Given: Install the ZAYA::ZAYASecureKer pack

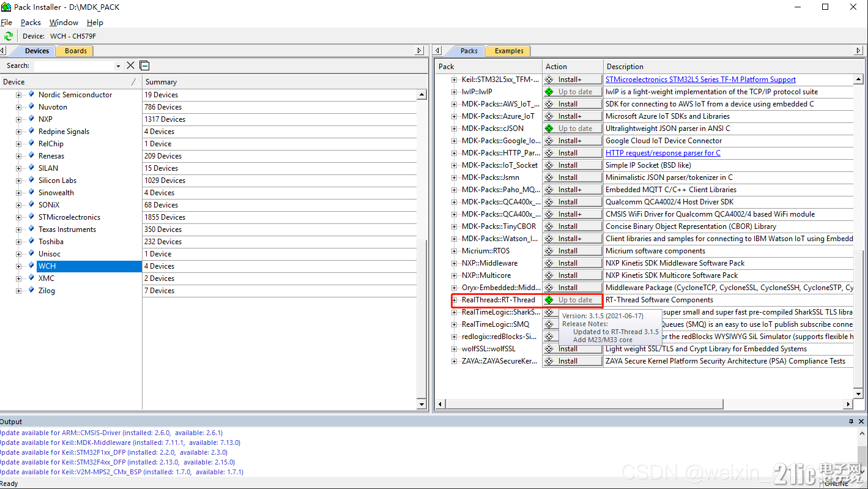Looking at the screenshot, I should [573, 361].
